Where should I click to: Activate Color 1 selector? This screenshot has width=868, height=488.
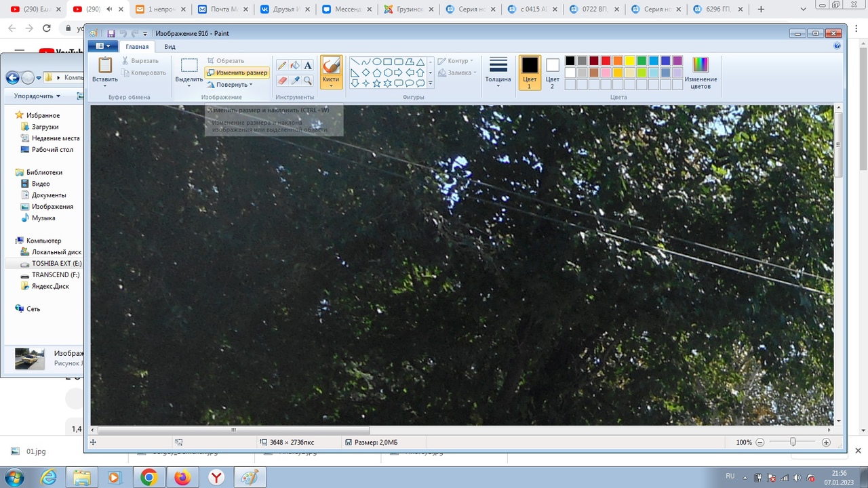(530, 73)
